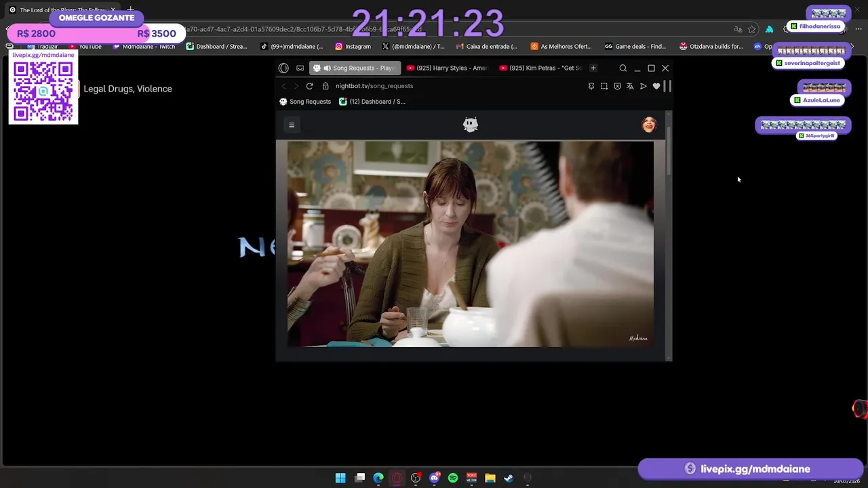Open Voicemeeter from the taskbar
This screenshot has width=868, height=488.
point(471,478)
